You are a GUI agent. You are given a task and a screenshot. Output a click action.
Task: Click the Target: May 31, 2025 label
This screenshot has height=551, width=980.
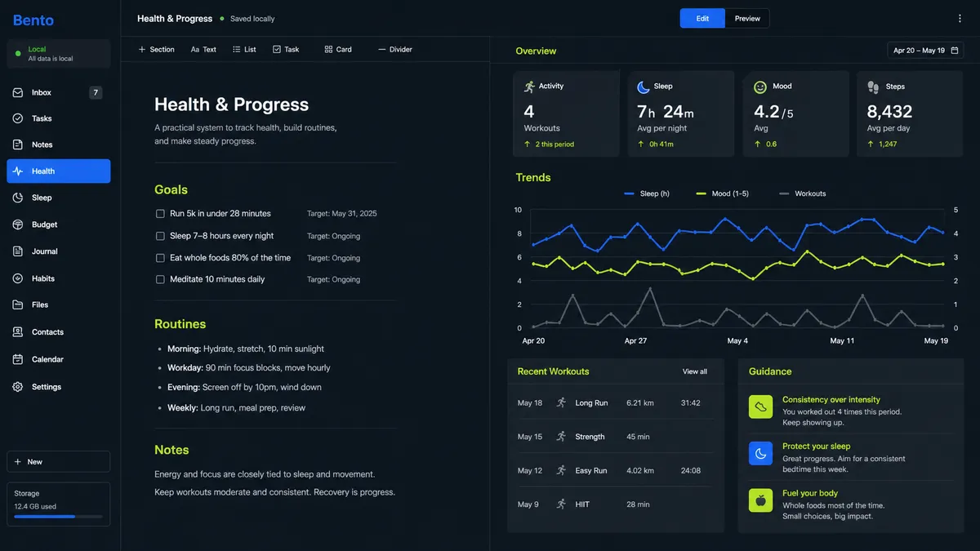[342, 214]
